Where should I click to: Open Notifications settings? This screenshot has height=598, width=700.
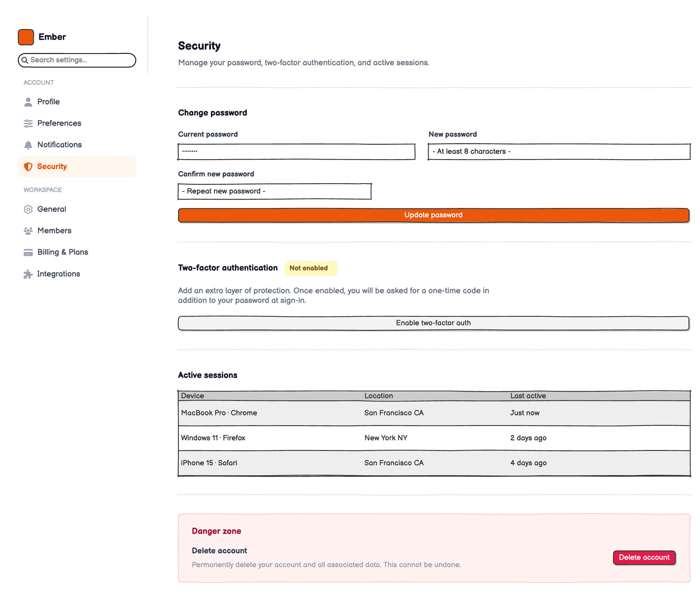click(x=77, y=145)
